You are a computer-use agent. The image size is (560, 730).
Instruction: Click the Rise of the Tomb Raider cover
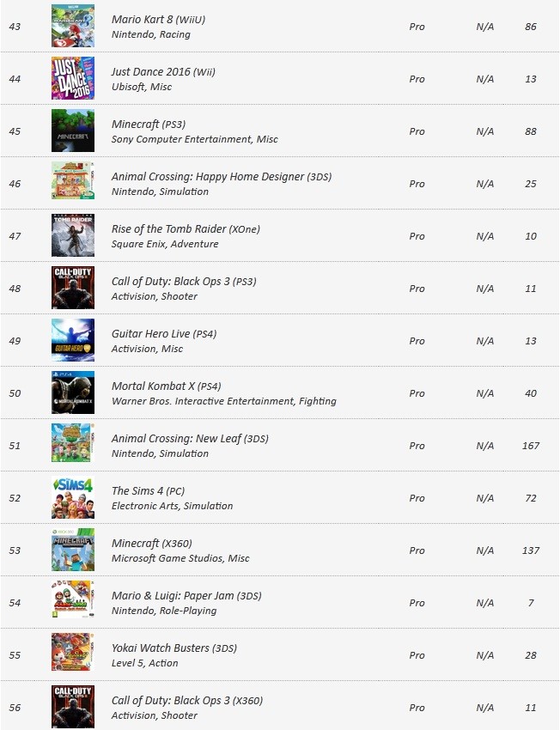[73, 235]
